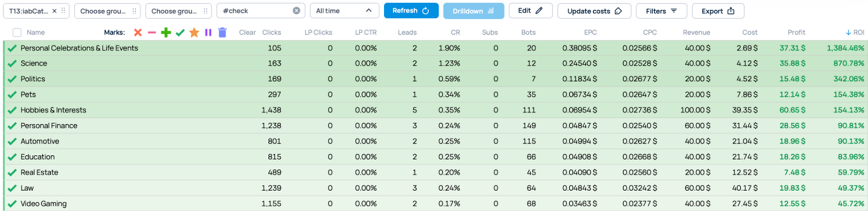
Task: Open the Filters button
Action: pos(662,11)
